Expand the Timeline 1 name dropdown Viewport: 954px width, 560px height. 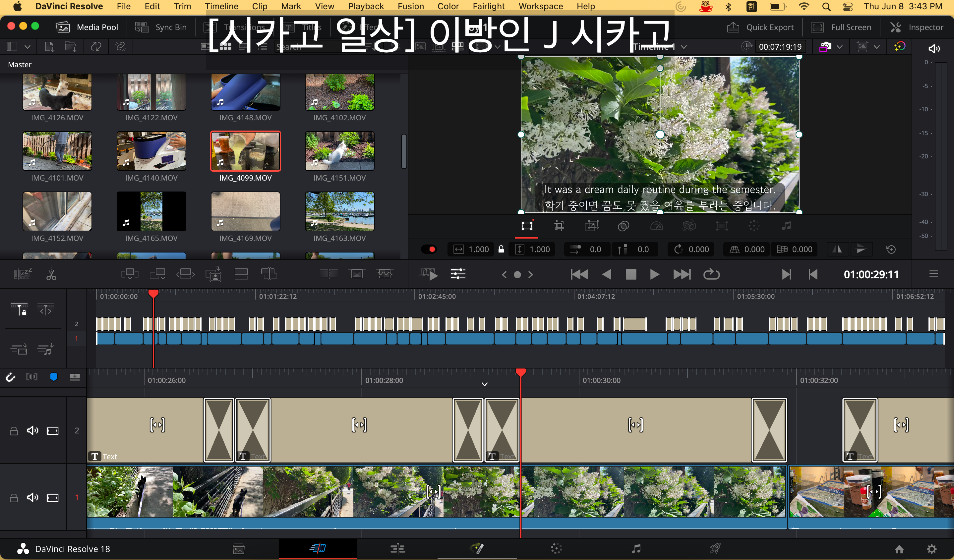[683, 47]
